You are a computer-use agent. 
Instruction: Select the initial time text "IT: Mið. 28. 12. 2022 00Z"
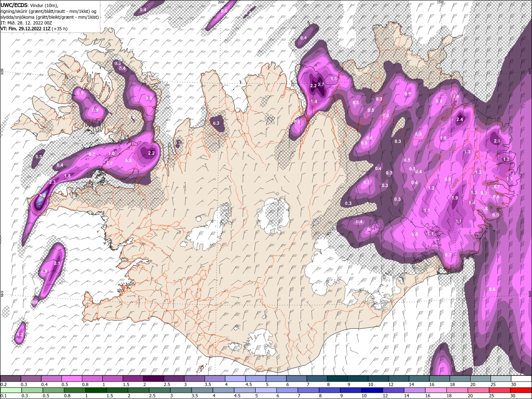click(x=26, y=23)
